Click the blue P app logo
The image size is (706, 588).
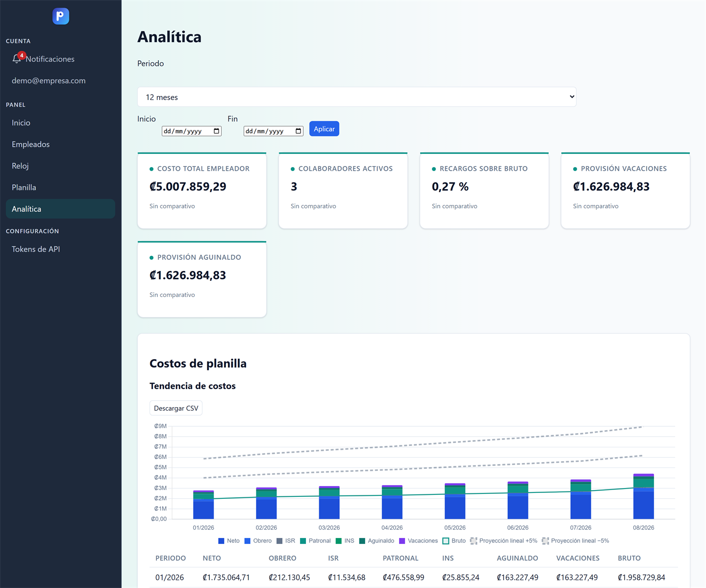tap(61, 16)
